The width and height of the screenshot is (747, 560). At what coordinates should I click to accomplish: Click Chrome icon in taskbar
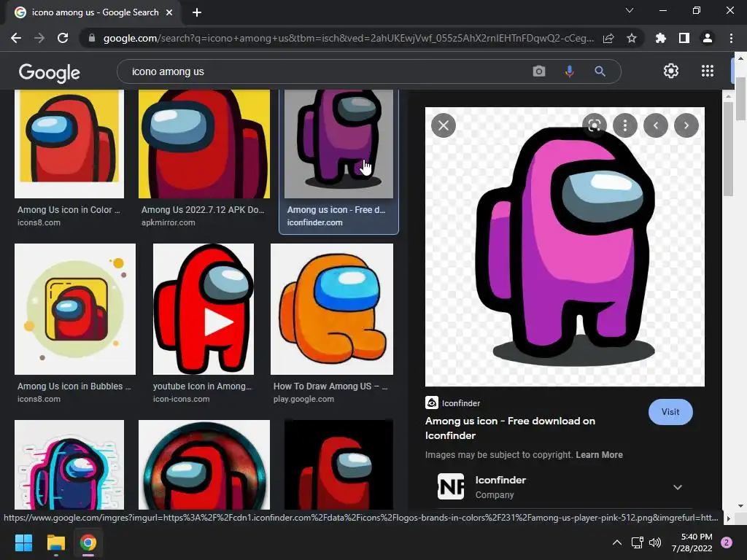[x=88, y=542]
